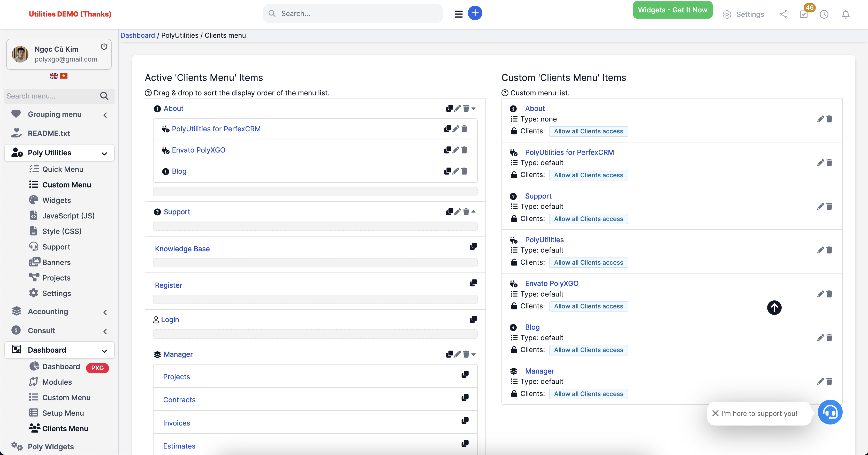Open the duplicate icon for the About menu item
This screenshot has height=455, width=868.
[x=450, y=108]
